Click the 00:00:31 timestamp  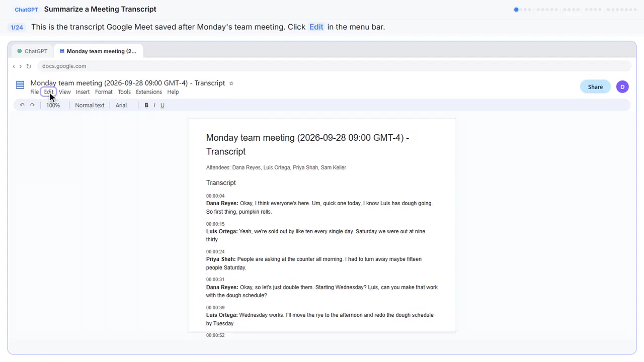tap(215, 280)
